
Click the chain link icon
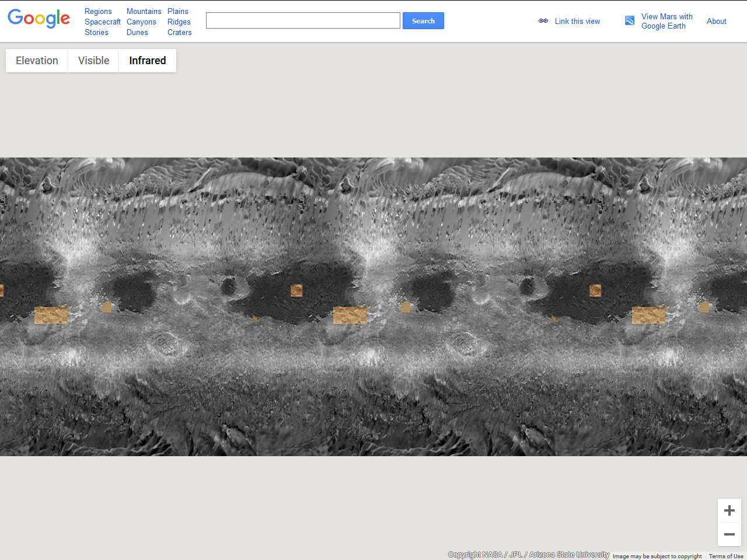coord(543,21)
